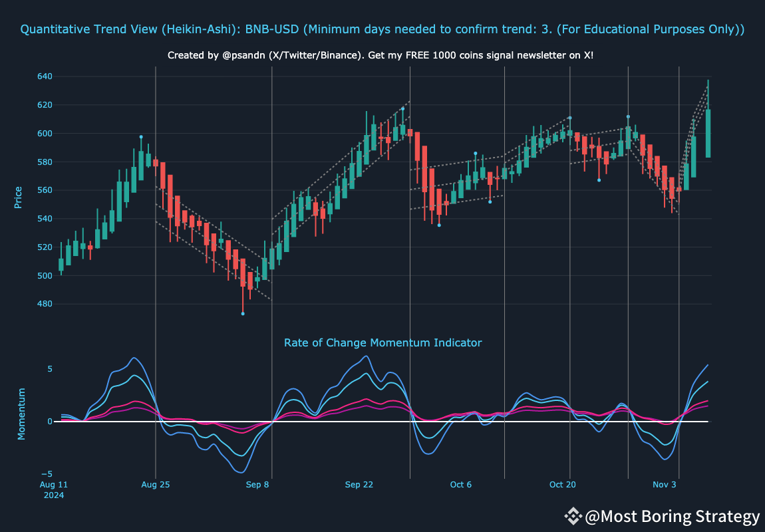
Task: Click the 640 price tick label
Action: (45, 76)
